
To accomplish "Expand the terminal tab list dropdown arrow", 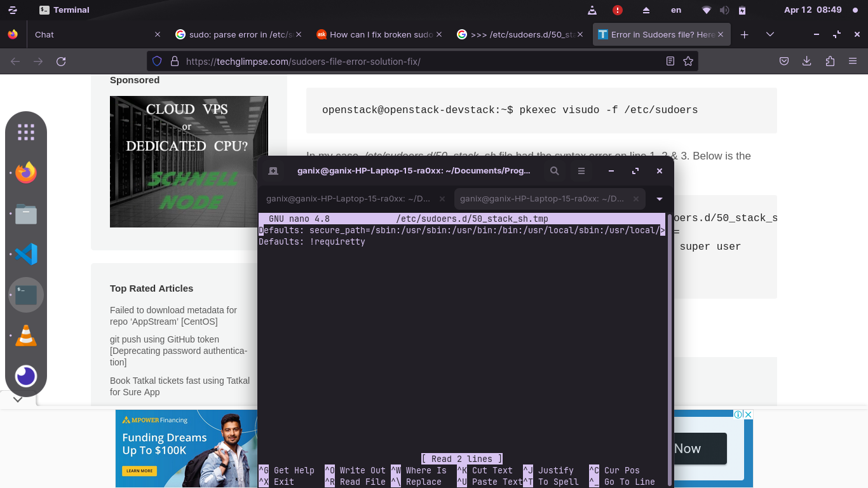I will click(x=660, y=199).
